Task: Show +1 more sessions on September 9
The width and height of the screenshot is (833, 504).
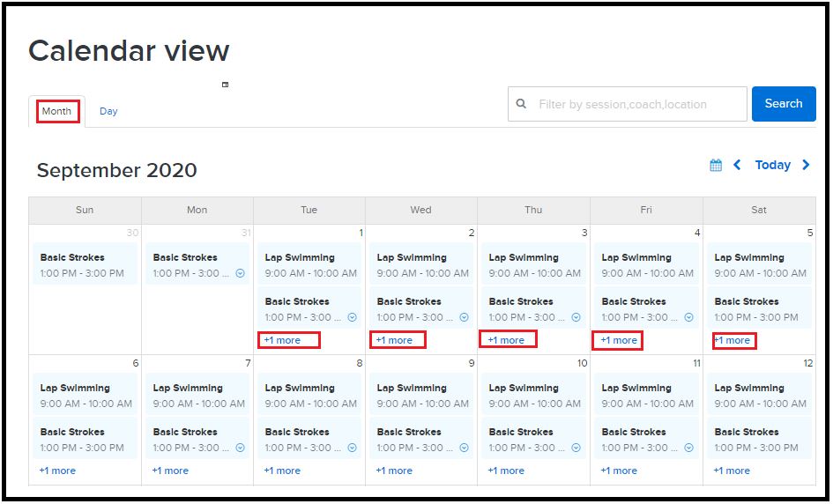Action: coord(394,471)
